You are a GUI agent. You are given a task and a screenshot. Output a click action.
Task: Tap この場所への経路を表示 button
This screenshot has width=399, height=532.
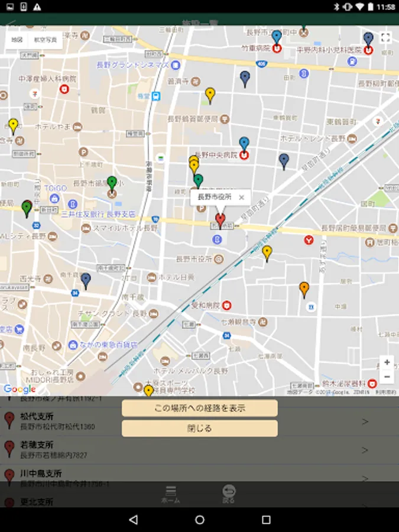pyautogui.click(x=200, y=408)
